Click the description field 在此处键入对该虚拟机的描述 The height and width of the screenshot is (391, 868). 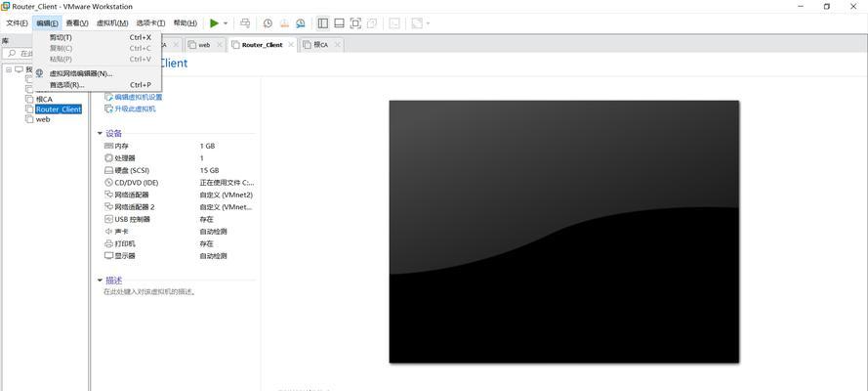click(x=149, y=292)
